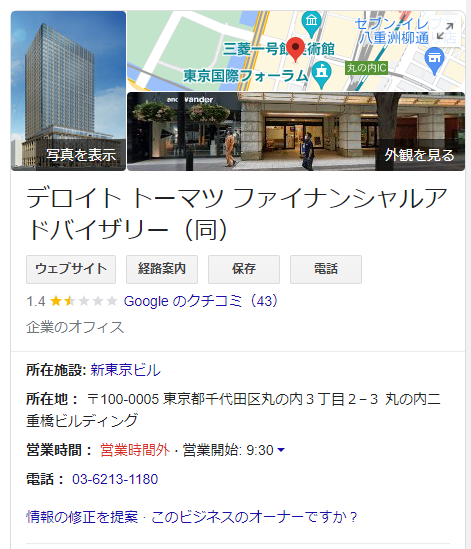Open the 新東京ビル facility link
Screen dimensions: 471x549
click(125, 370)
